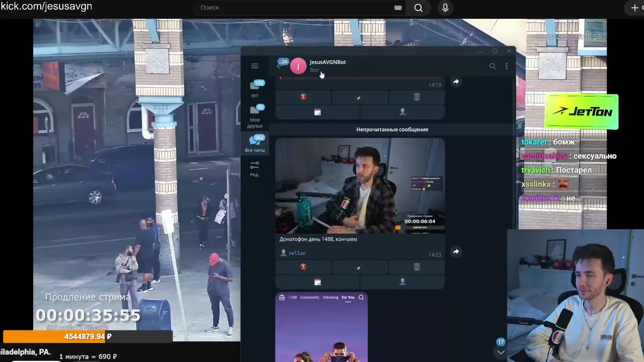The height and width of the screenshot is (362, 644).
Task: Click the syringe button under the 14:23 message
Action: pos(360,267)
